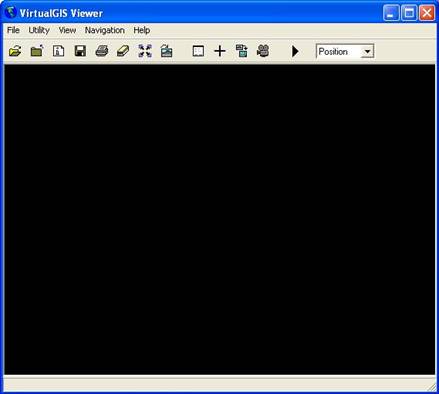
Task: Click the teal icon between the plus and camera
Action: tap(242, 51)
